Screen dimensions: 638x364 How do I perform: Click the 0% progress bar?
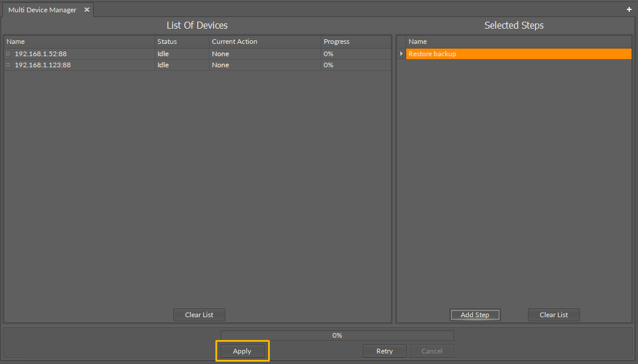pyautogui.click(x=337, y=335)
